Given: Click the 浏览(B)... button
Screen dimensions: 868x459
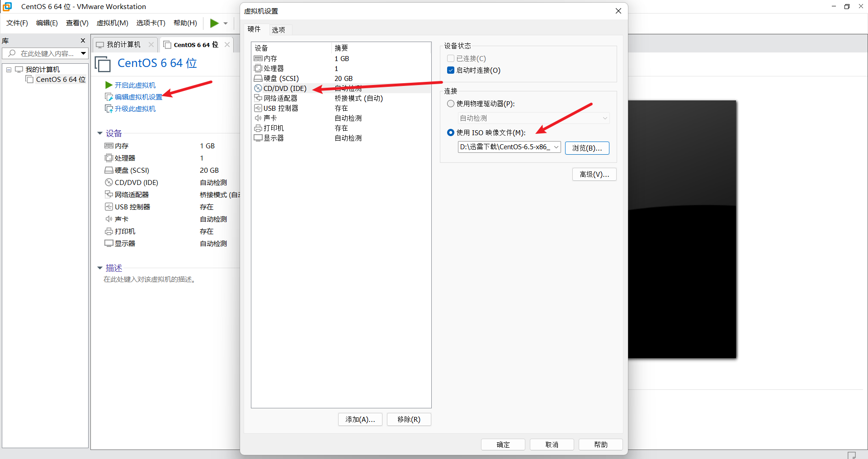Looking at the screenshot, I should [587, 148].
